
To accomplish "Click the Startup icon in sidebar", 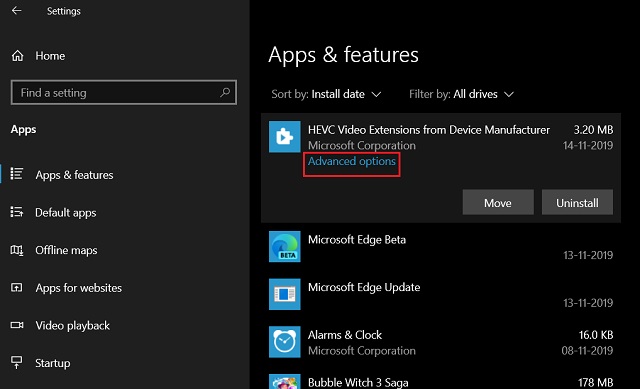I will pos(17,362).
